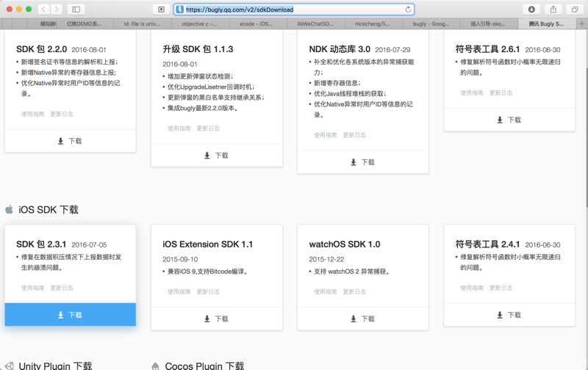Open 更新日志 for iOS SDK 包 2.3.1
Viewport: 588px width, 370px height.
62,288
